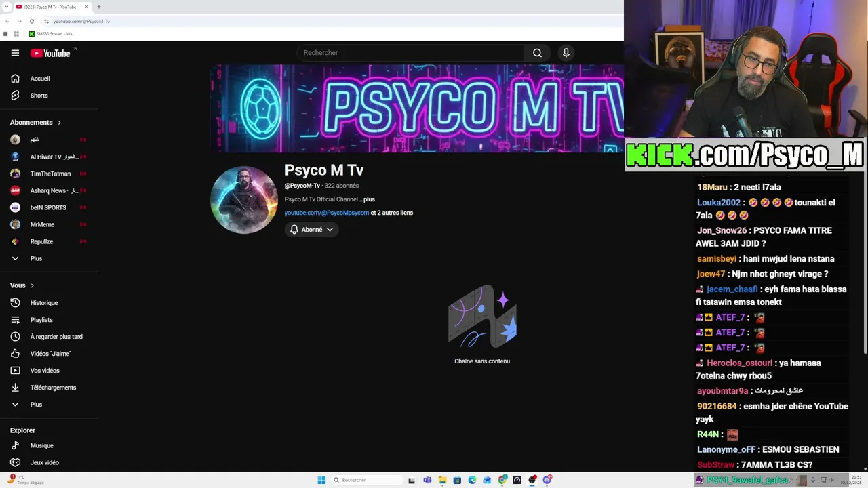Click the browser back arrow

point(7,21)
